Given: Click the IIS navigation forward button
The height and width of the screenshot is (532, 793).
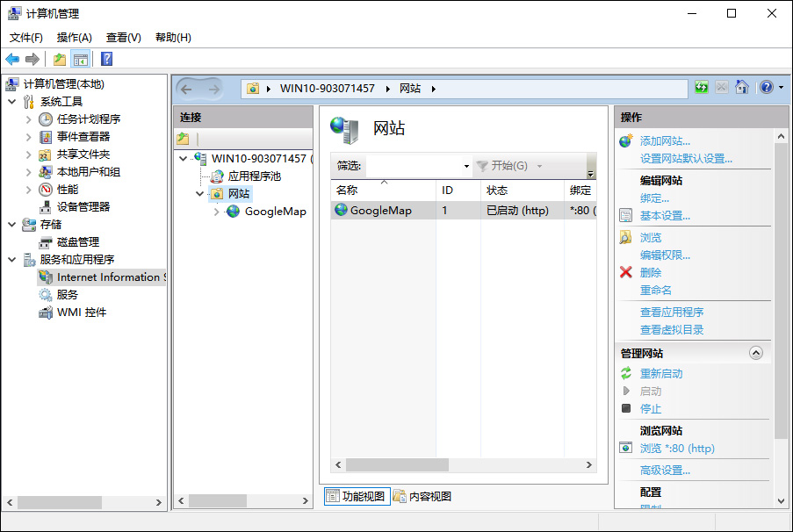Looking at the screenshot, I should pos(214,90).
